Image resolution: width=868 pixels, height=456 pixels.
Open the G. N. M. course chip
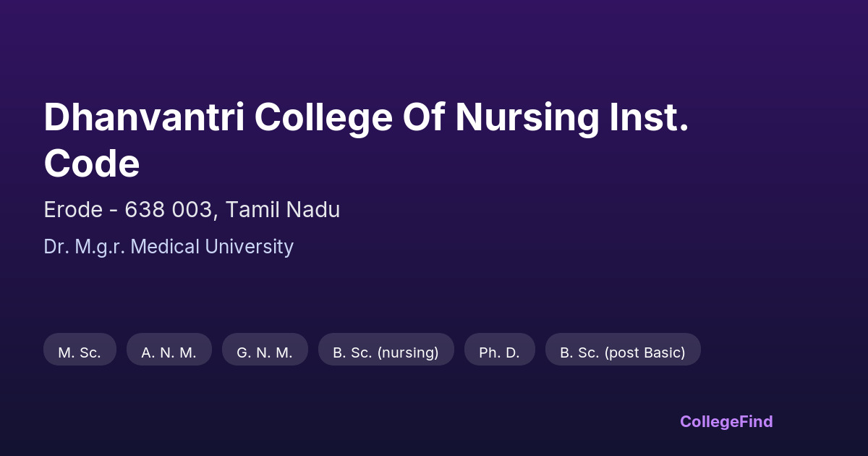tap(265, 352)
